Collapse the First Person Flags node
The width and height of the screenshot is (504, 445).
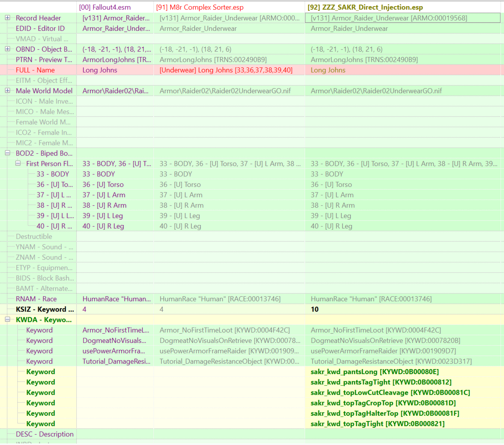coord(18,164)
